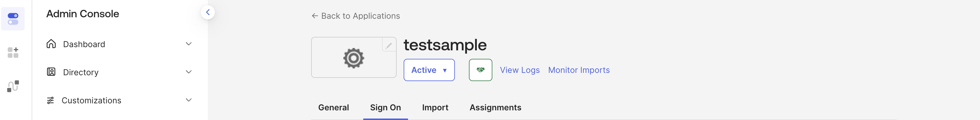Expand the Directory menu chevron
This screenshot has width=980, height=120.
[188, 72]
